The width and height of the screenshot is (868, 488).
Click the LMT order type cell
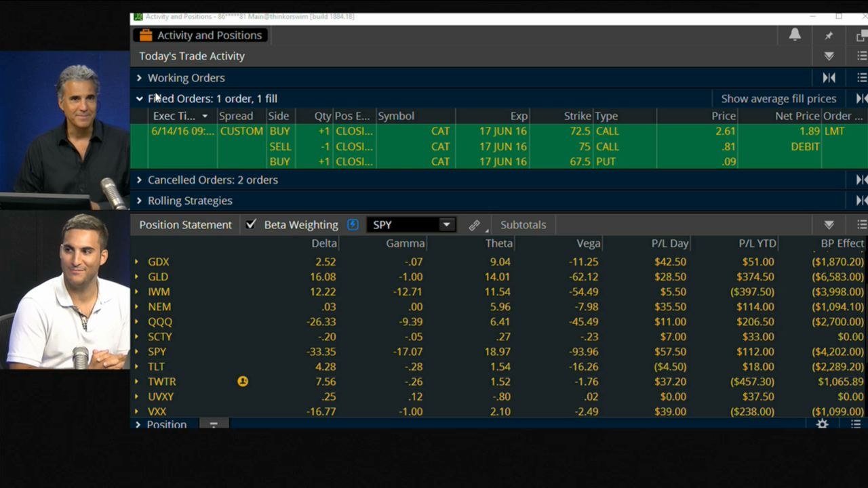pyautogui.click(x=834, y=131)
